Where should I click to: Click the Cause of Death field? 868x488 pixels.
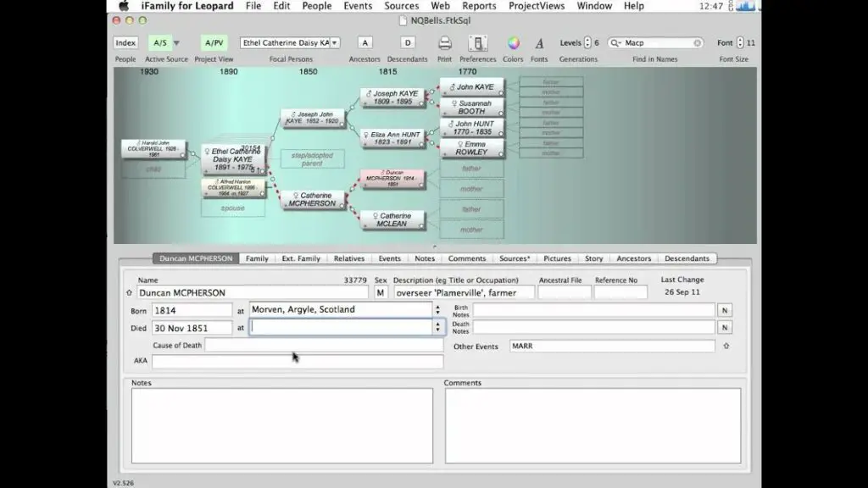pos(324,346)
